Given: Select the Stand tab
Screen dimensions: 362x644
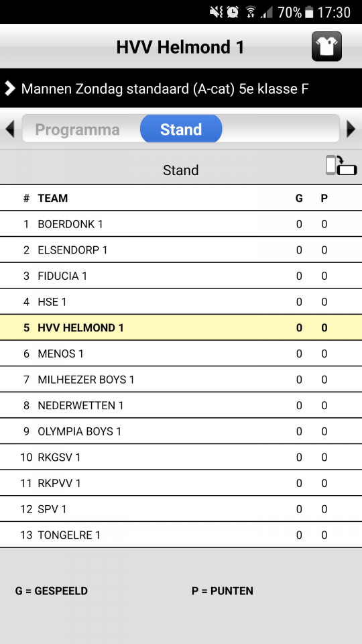Looking at the screenshot, I should [x=181, y=129].
